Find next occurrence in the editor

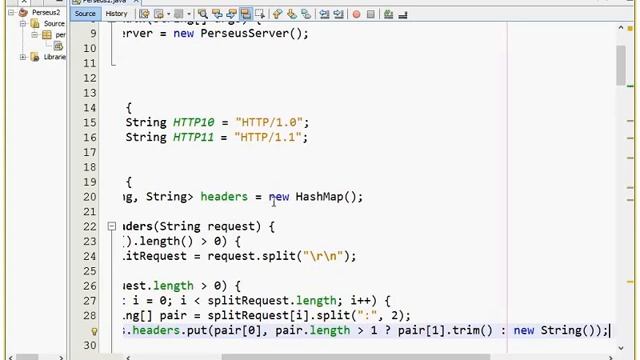tap(231, 14)
